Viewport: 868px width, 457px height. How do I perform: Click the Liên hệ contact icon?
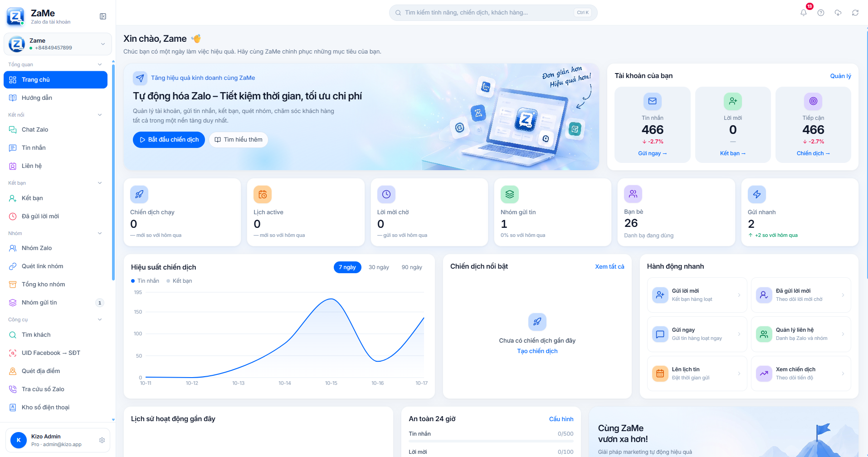click(13, 166)
